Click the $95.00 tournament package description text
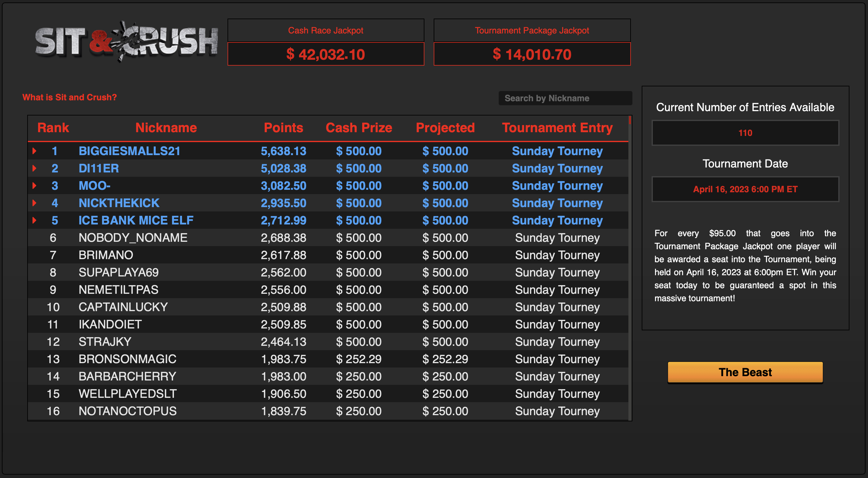 745,266
